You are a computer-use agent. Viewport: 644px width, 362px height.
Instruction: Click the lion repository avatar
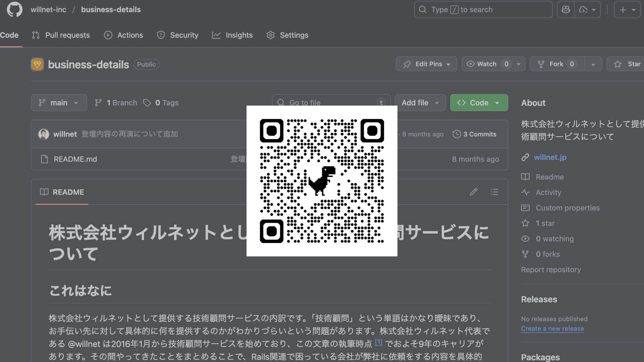(37, 64)
